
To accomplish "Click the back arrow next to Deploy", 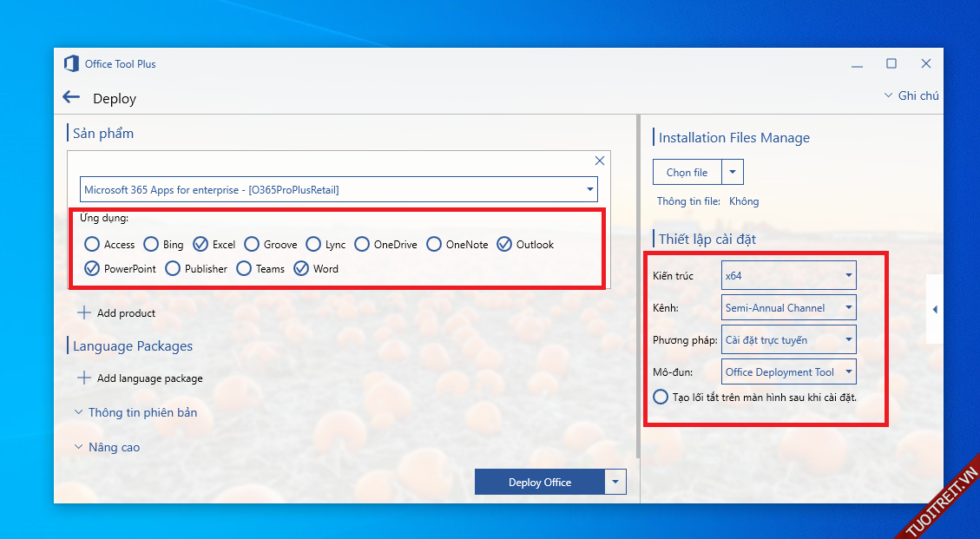I will (x=71, y=98).
